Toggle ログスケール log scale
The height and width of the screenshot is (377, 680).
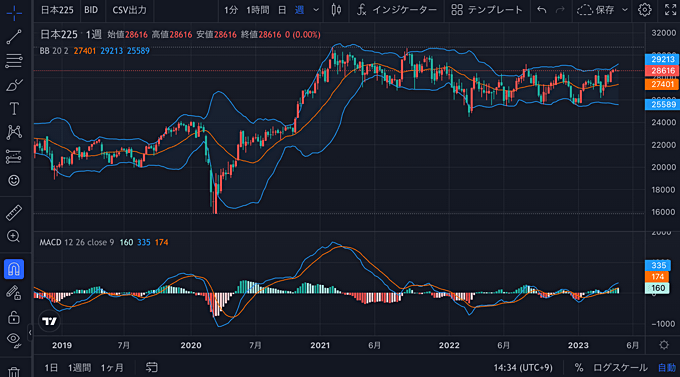620,368
